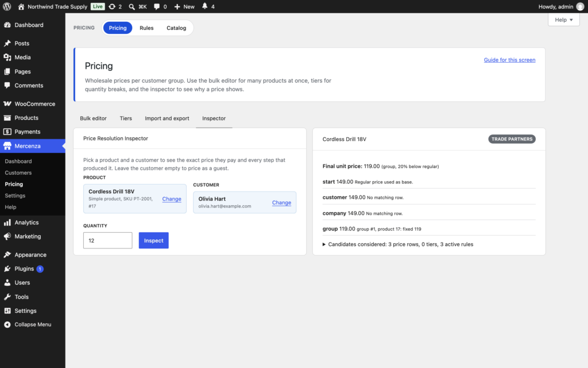Click the WooCommerce logo icon

click(x=7, y=103)
